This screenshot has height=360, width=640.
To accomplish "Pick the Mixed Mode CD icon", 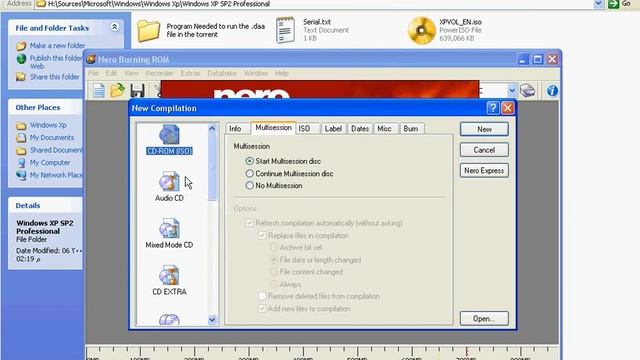I will [x=169, y=228].
